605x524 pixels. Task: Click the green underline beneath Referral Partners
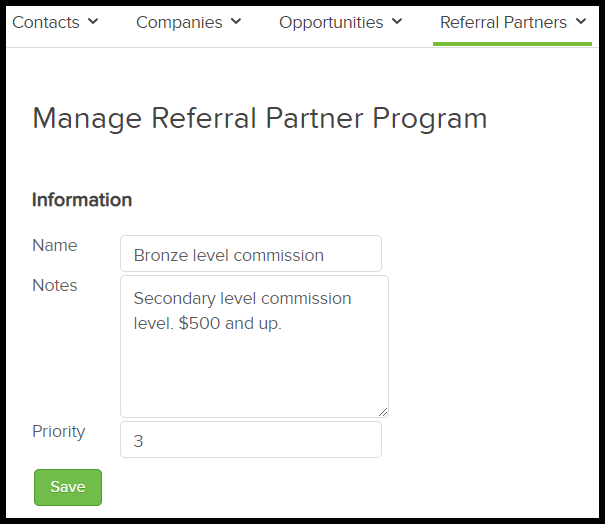pyautogui.click(x=512, y=43)
